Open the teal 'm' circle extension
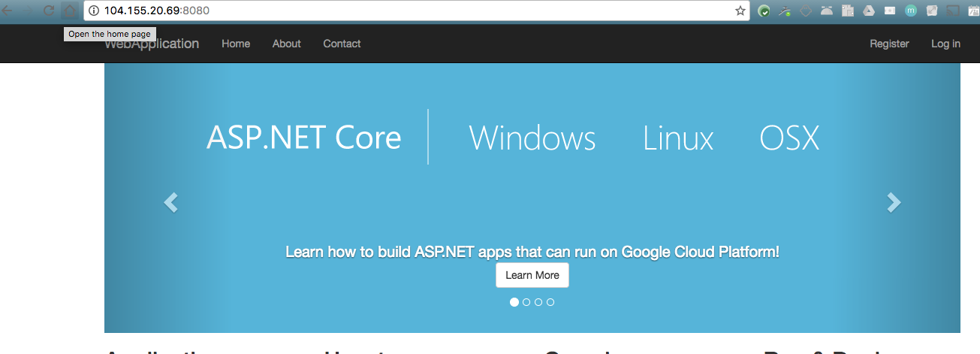Image resolution: width=980 pixels, height=354 pixels. (x=911, y=11)
